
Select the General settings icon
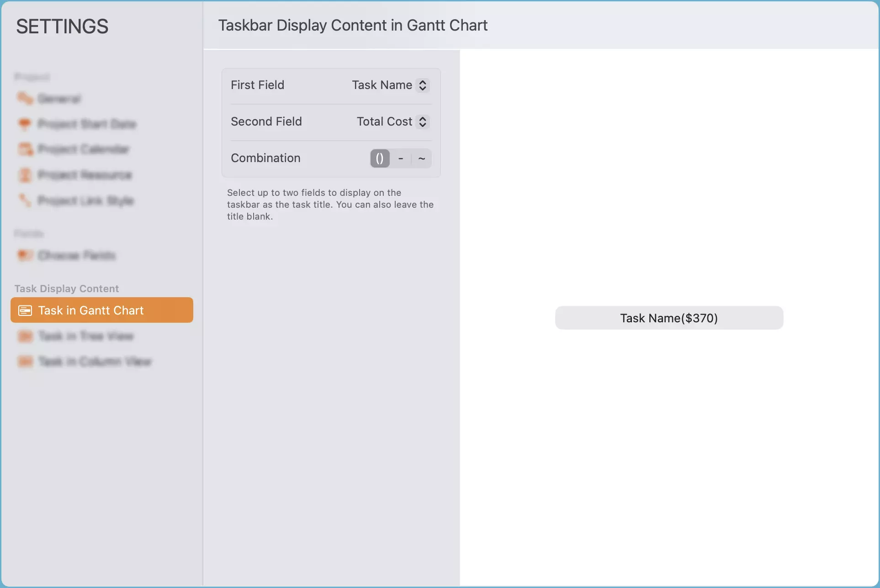coord(25,98)
